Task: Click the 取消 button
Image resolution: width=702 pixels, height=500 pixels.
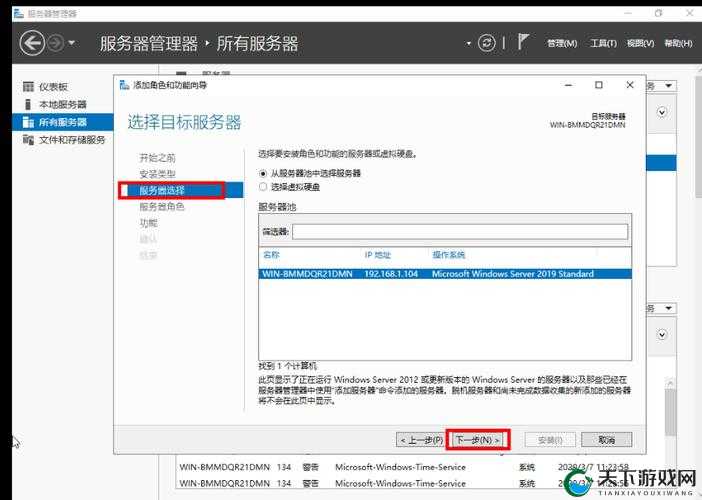Action: coord(607,440)
